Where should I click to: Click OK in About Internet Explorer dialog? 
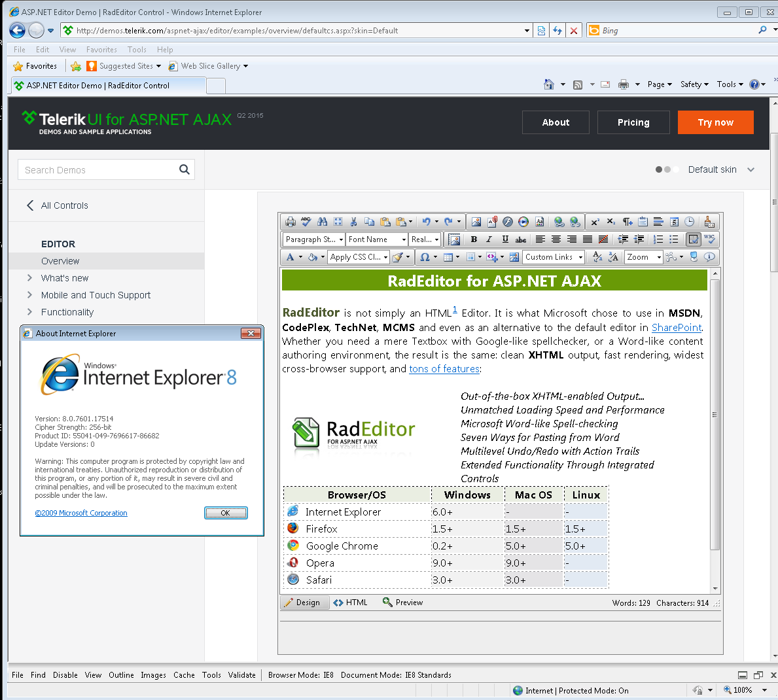coord(226,513)
